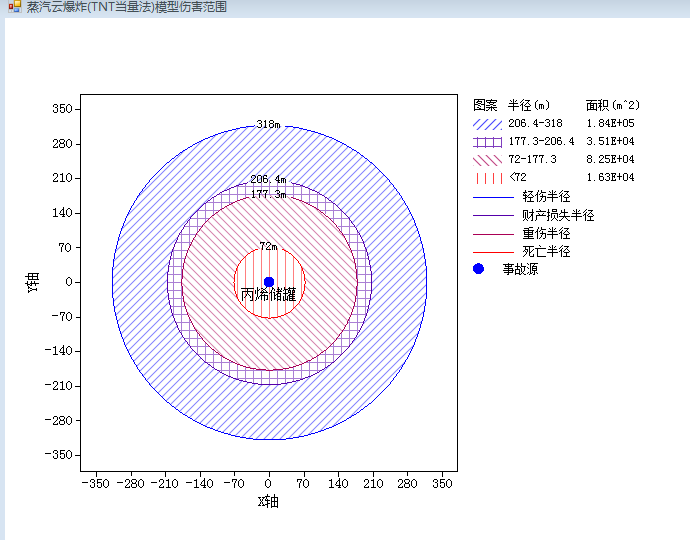Image resolution: width=690 pixels, height=540 pixels.
Task: Click the 206.4-318 legend range text
Action: [x=535, y=123]
